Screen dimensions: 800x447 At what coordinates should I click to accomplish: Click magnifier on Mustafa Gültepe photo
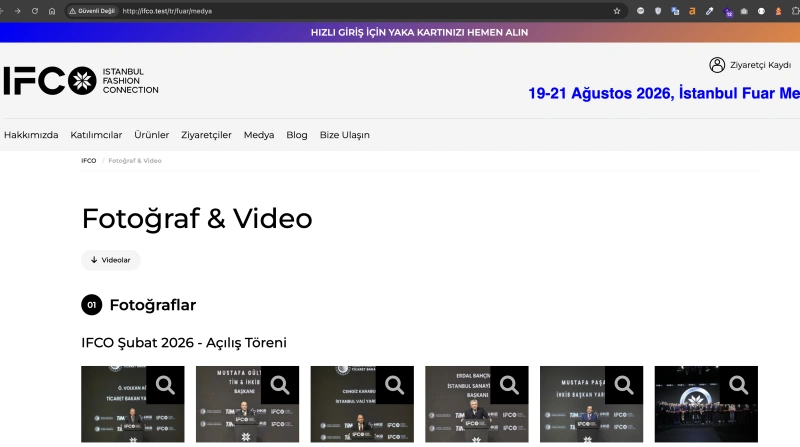coord(280,385)
